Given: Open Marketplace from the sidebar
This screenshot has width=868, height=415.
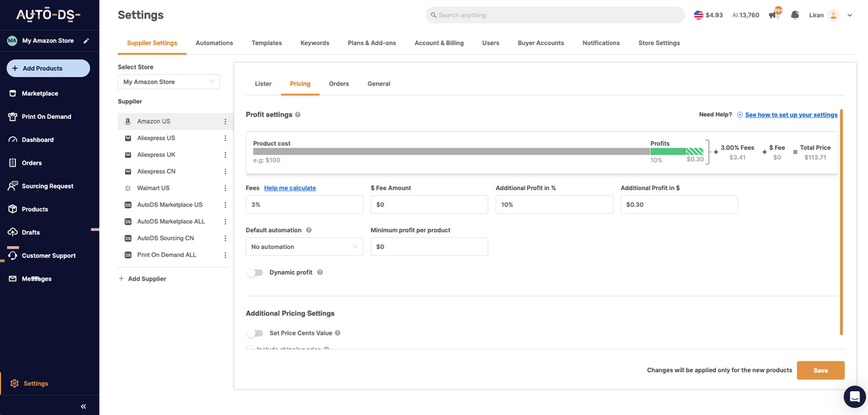Looking at the screenshot, I should tap(40, 93).
